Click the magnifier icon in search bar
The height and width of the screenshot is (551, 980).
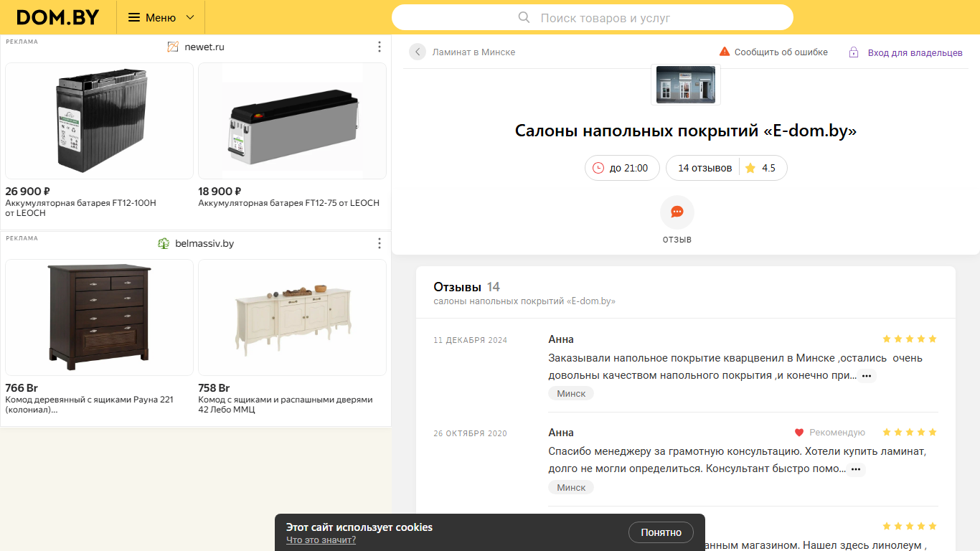click(524, 18)
